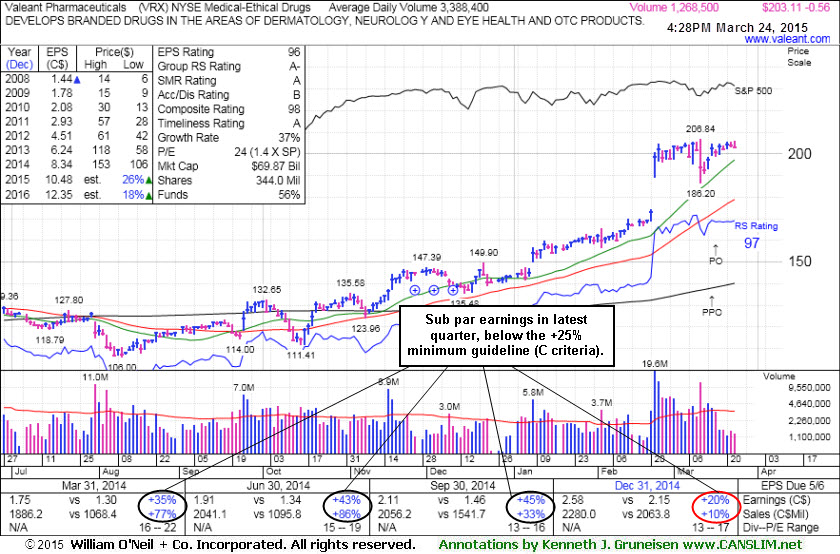Click the 4:28PM March 24, 2015 timestamp
This screenshot has height=554, width=840.
coord(737,27)
